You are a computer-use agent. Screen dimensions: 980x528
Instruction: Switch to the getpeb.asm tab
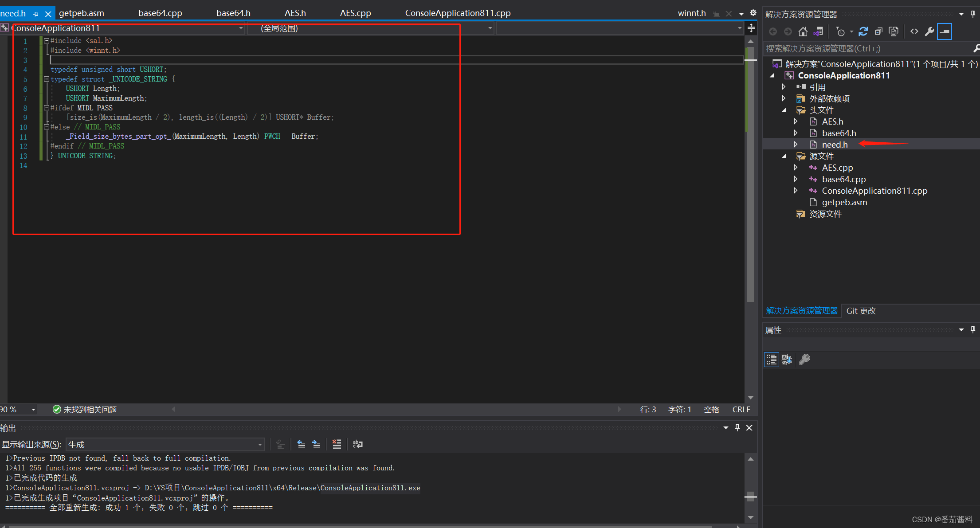click(82, 13)
